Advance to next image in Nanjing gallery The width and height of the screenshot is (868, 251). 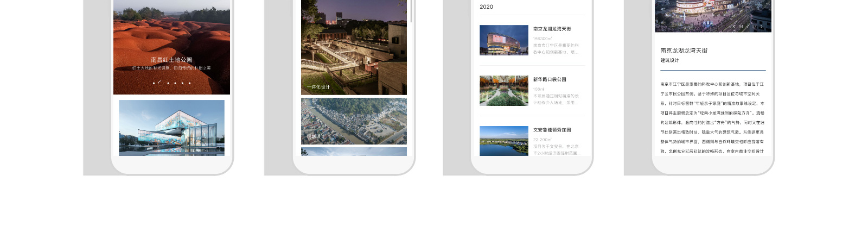point(761,26)
